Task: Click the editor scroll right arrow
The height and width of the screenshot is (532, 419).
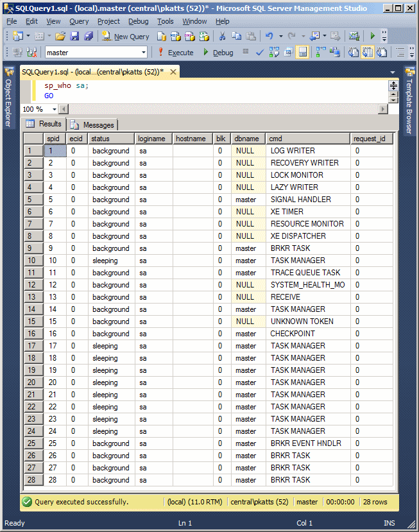Action: pos(382,109)
